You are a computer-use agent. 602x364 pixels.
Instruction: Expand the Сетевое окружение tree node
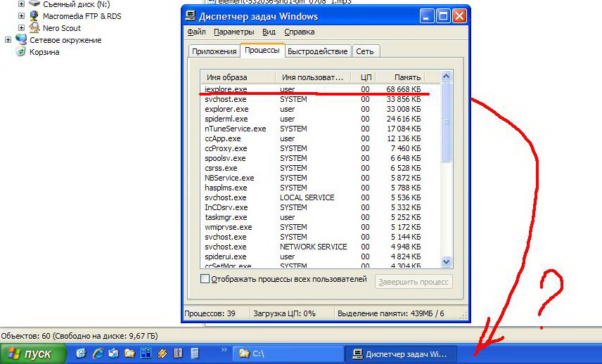tap(8, 40)
